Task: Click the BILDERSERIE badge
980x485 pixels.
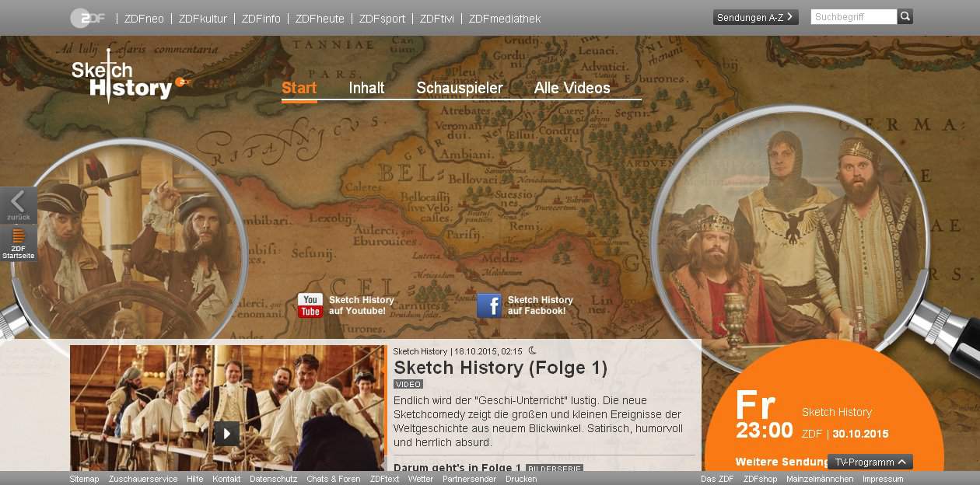Action: pos(555,469)
